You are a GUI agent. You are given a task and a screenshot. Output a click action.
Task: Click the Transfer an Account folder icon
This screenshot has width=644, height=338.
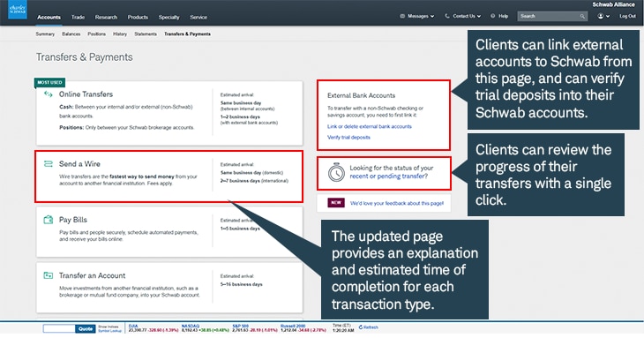tap(48, 275)
